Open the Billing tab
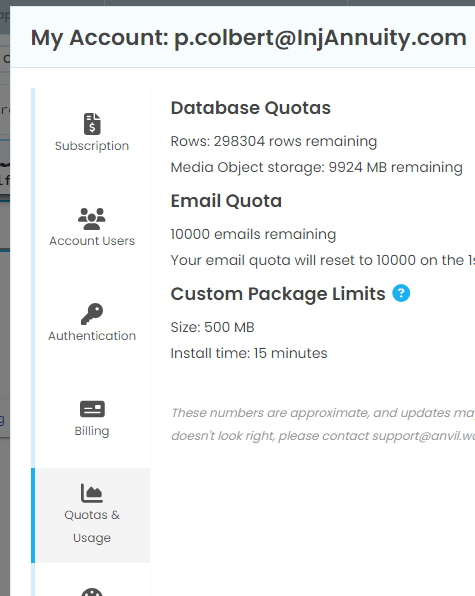The image size is (475, 596). click(x=92, y=420)
